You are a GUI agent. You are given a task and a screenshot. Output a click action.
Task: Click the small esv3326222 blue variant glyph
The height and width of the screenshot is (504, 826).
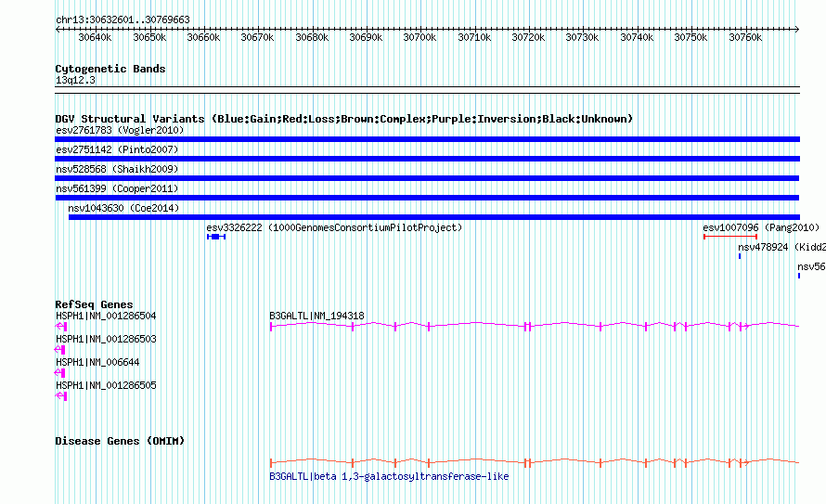216,237
